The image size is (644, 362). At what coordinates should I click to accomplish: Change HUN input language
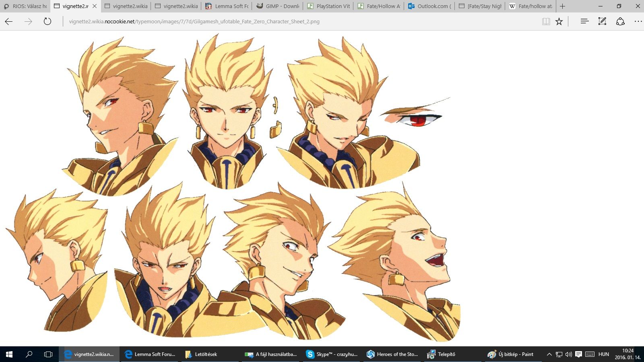(x=604, y=354)
